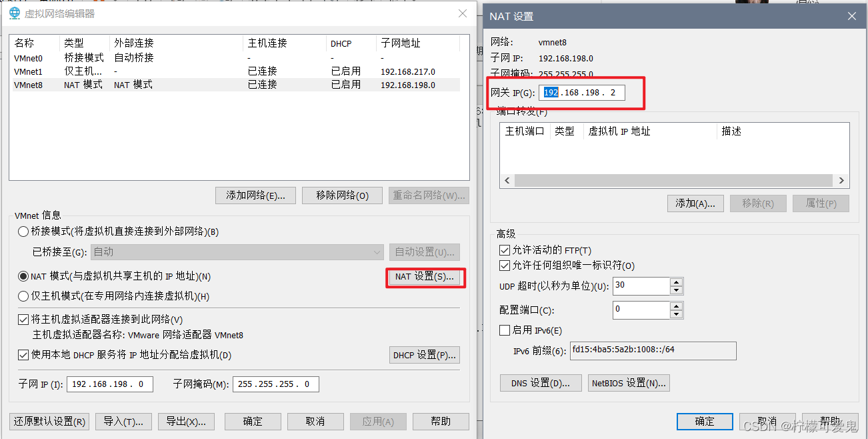Screen dimensions: 868x439
Task: Click the 配置端口 value field
Action: [x=641, y=310]
